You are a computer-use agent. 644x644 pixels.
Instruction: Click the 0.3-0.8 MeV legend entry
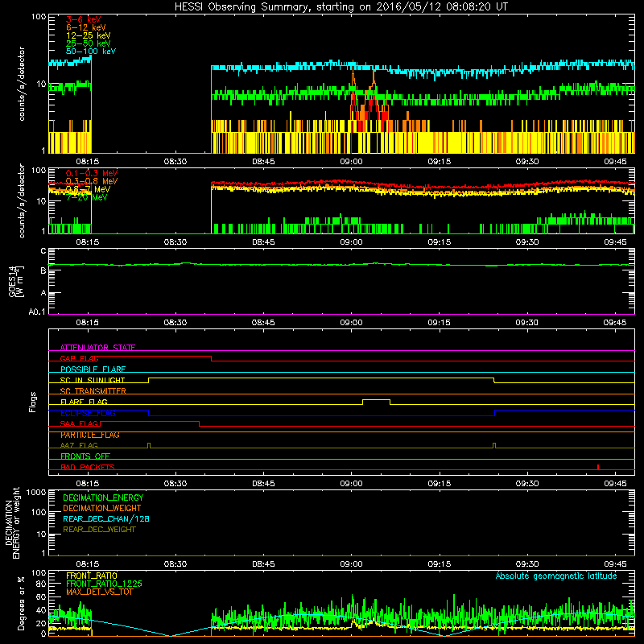click(92, 181)
